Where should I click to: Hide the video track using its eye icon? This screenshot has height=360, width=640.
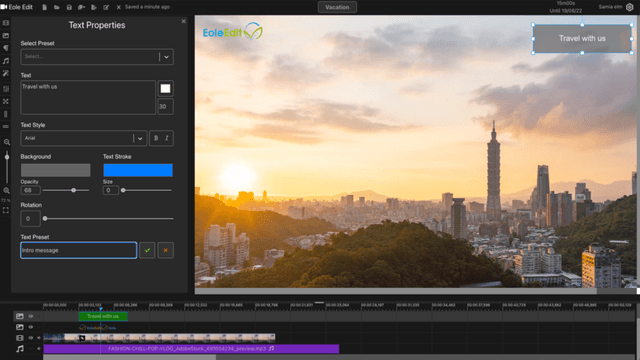[x=31, y=338]
